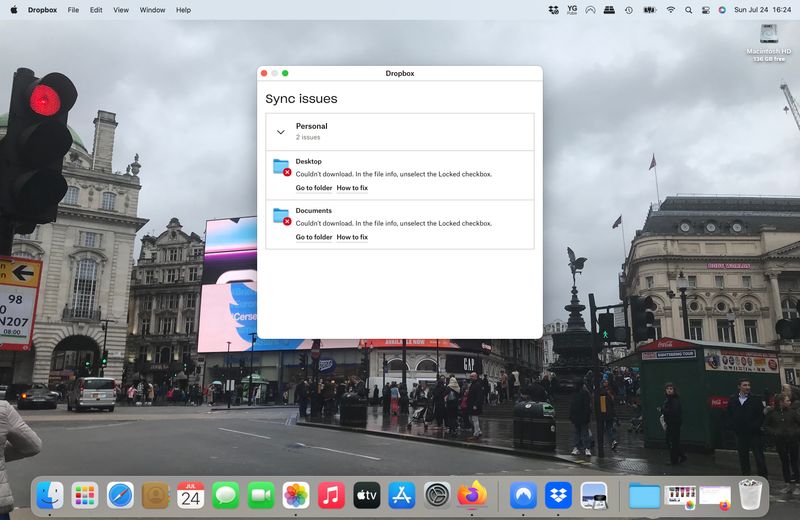Collapse the Personal issues section chevron
Viewport: 800px width, 520px height.
pos(282,131)
